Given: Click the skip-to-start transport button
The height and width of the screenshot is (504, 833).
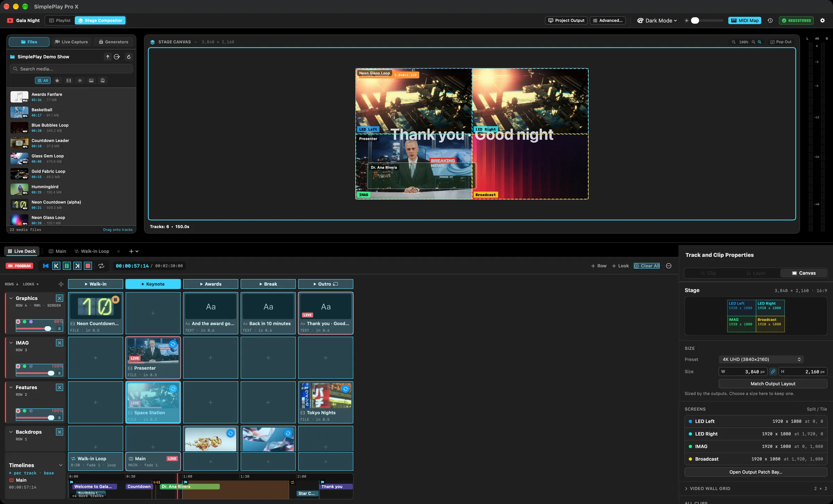Looking at the screenshot, I should [x=45, y=266].
